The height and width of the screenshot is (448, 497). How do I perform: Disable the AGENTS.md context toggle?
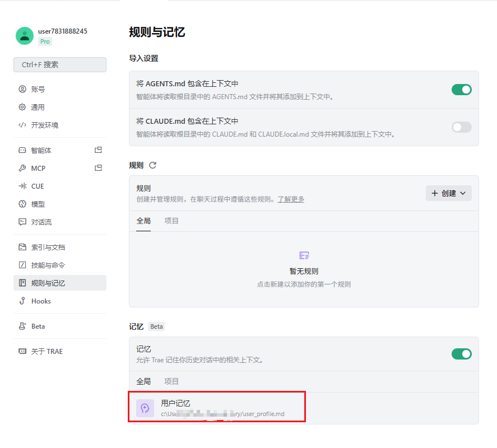462,90
